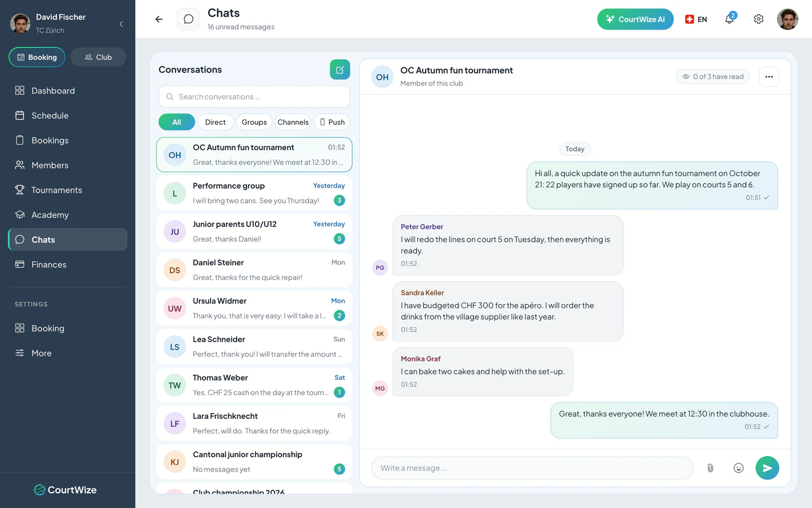Viewport: 812px width, 508px height.
Task: Start a new conversation with the compose icon
Action: pos(340,69)
